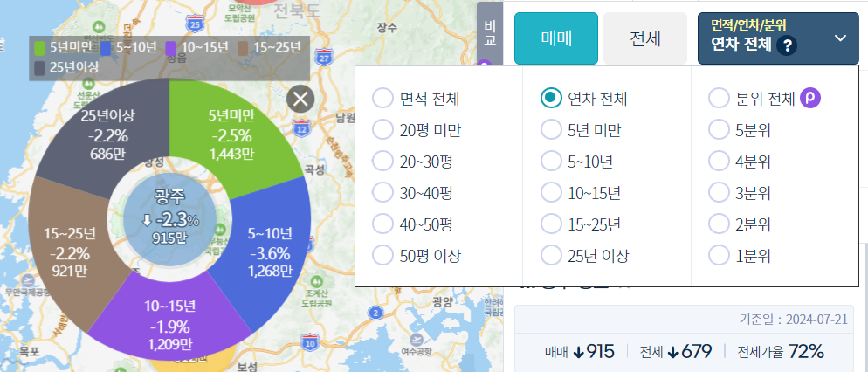Collapse the 면적/연차/분위 dropdown chevron
The width and height of the screenshot is (868, 372).
point(840,38)
